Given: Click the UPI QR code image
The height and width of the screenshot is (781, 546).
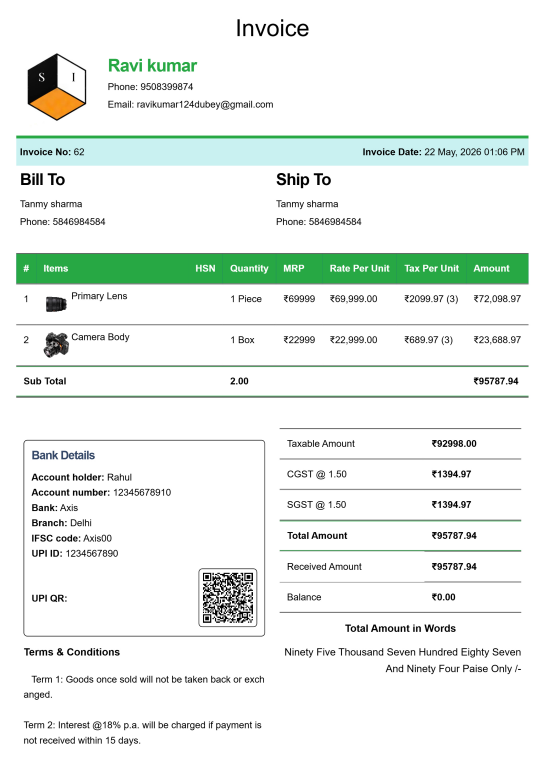Looking at the screenshot, I should coord(228,597).
